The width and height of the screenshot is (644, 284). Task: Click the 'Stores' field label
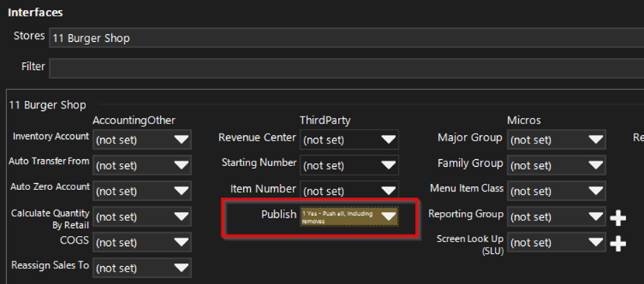pyautogui.click(x=30, y=36)
